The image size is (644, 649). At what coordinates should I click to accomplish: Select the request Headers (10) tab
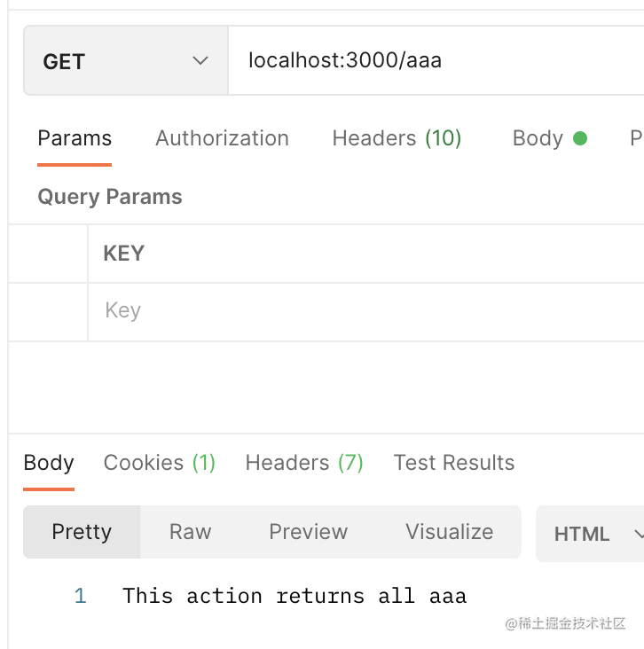[x=397, y=138]
